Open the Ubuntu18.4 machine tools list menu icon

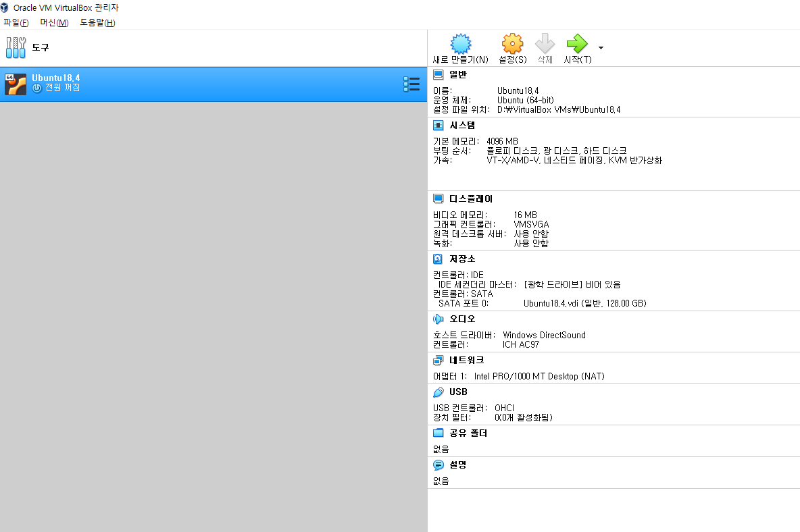click(x=411, y=84)
